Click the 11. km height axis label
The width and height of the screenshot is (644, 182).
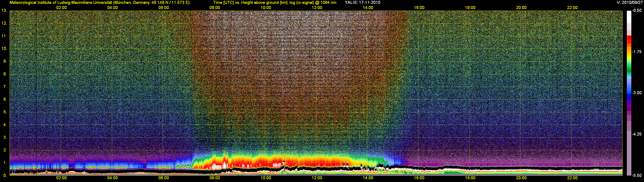pyautogui.click(x=4, y=36)
